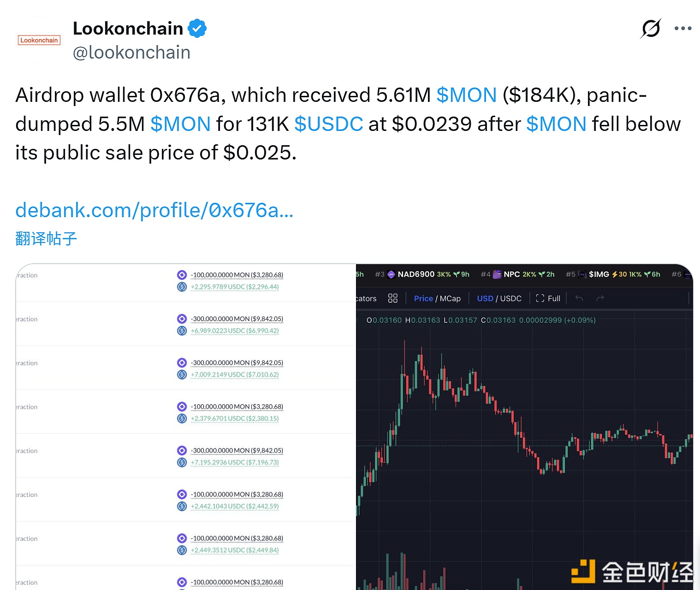700x590 pixels.
Task: Click the MON token icon in the first transaction
Action: click(x=181, y=274)
